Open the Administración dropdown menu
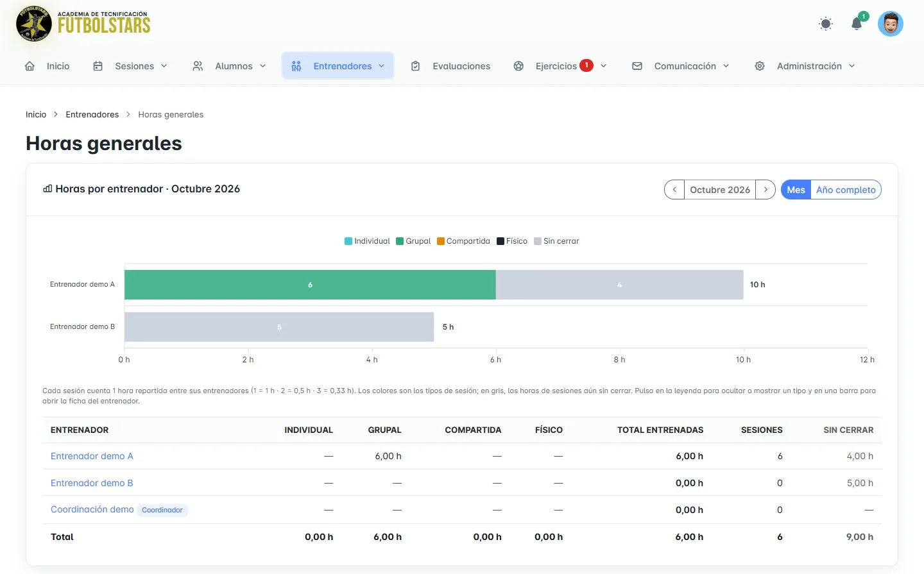The image size is (924, 574). 805,66
